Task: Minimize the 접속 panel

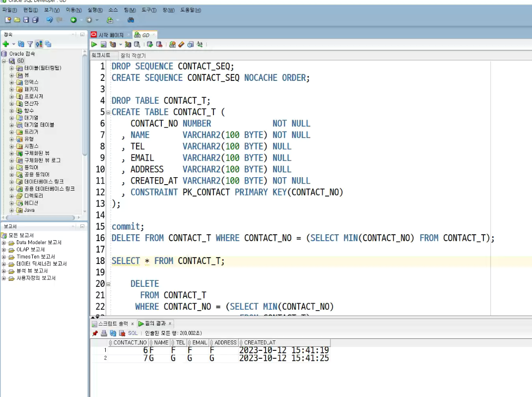Action: coord(82,35)
